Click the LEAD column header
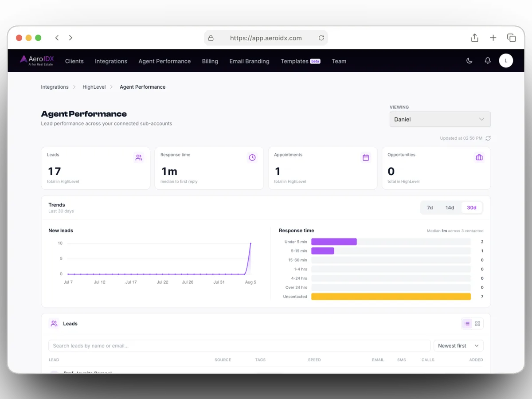 pyautogui.click(x=54, y=360)
